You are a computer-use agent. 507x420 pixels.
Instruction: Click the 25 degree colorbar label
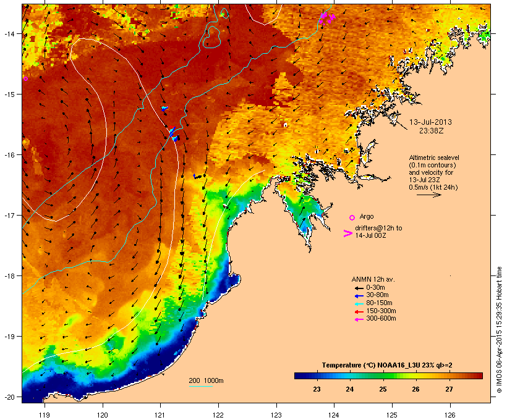coord(383,389)
